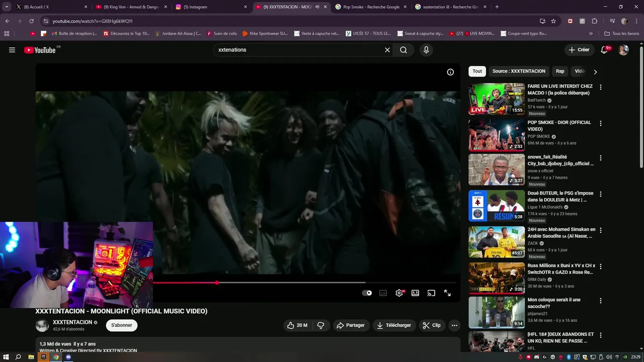Open Discord from the taskbar
Viewport: 644px width, 362px height.
click(x=68, y=357)
